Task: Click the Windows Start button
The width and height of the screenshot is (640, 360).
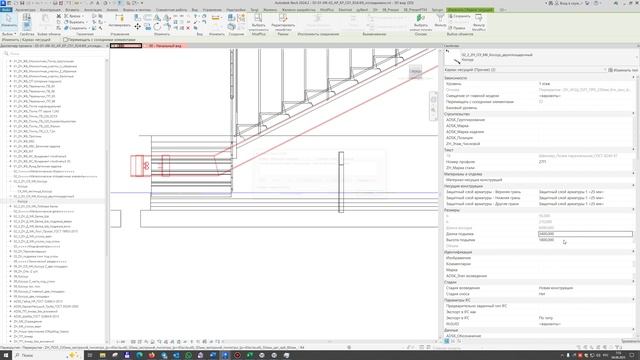Action: tap(6, 356)
